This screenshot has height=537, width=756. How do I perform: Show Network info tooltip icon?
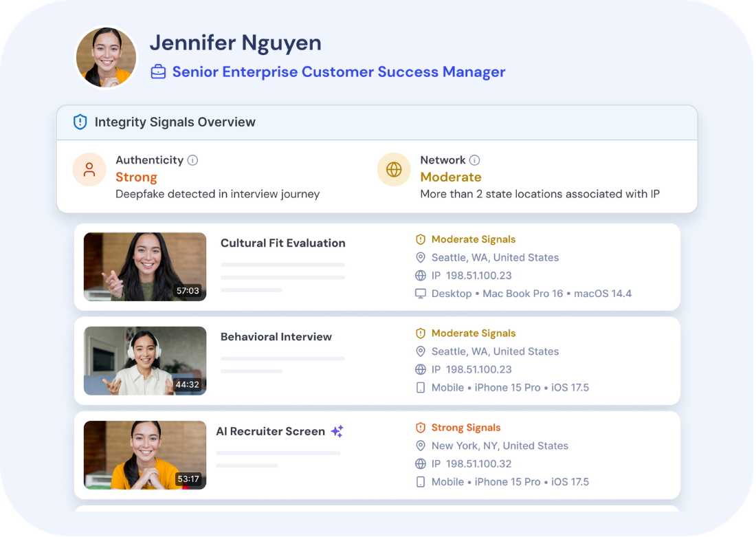474,160
